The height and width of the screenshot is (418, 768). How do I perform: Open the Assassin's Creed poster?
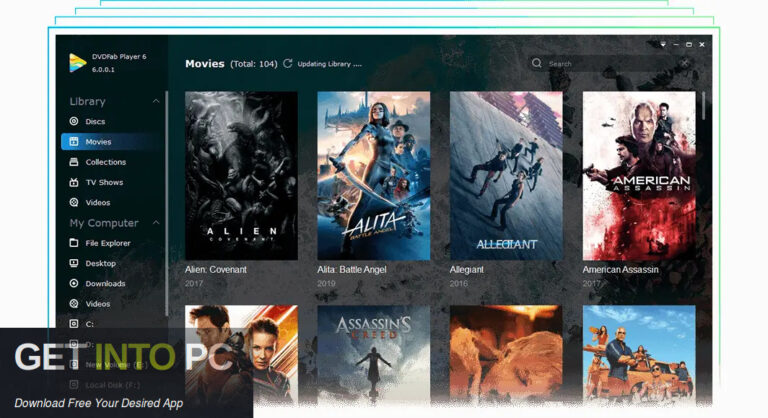[x=374, y=355]
